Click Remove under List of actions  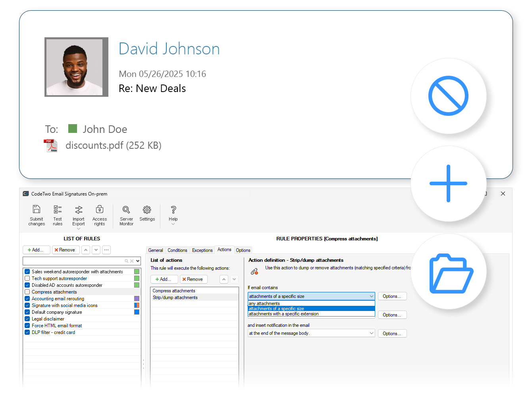click(193, 279)
